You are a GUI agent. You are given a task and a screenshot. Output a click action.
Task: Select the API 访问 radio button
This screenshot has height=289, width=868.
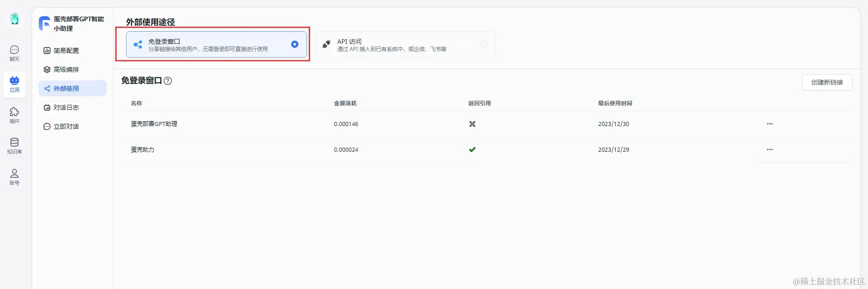tap(484, 44)
